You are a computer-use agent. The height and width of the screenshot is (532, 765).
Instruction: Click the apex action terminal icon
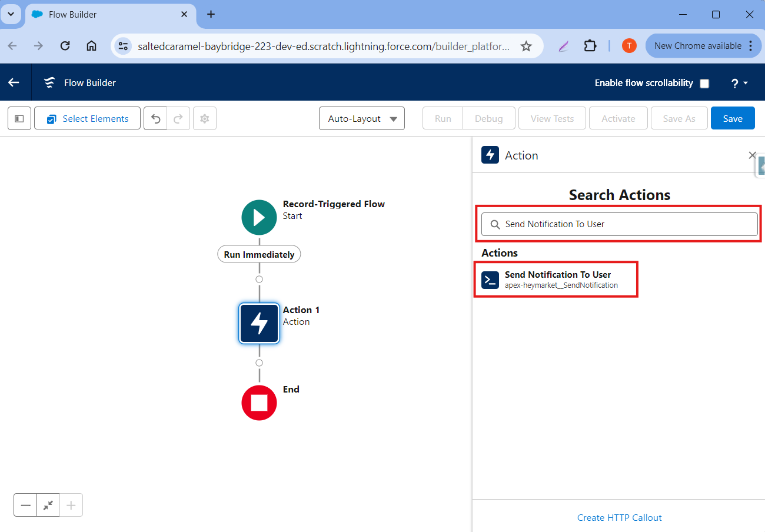[x=490, y=280]
